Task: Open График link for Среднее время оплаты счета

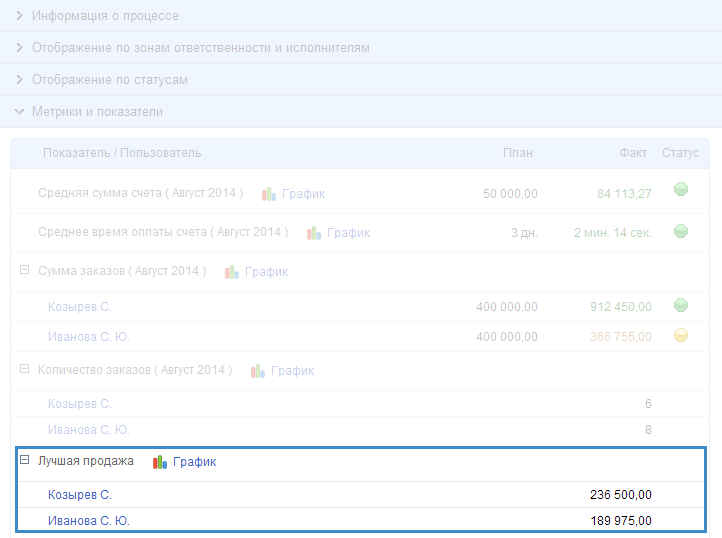Action: pyautogui.click(x=349, y=233)
